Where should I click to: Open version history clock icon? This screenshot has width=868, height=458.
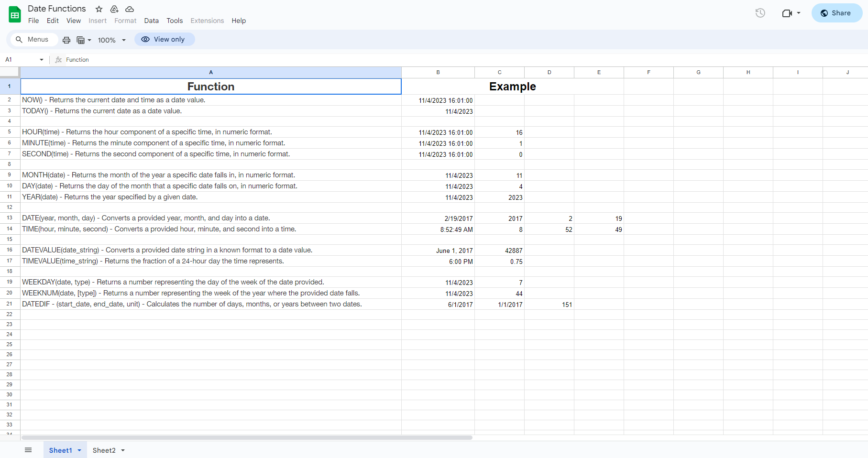click(x=760, y=13)
